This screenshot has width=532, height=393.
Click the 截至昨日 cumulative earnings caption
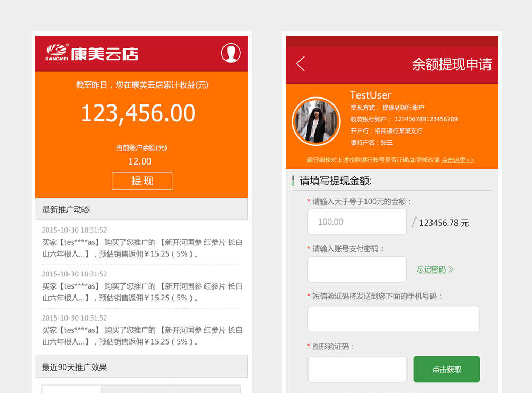[142, 85]
